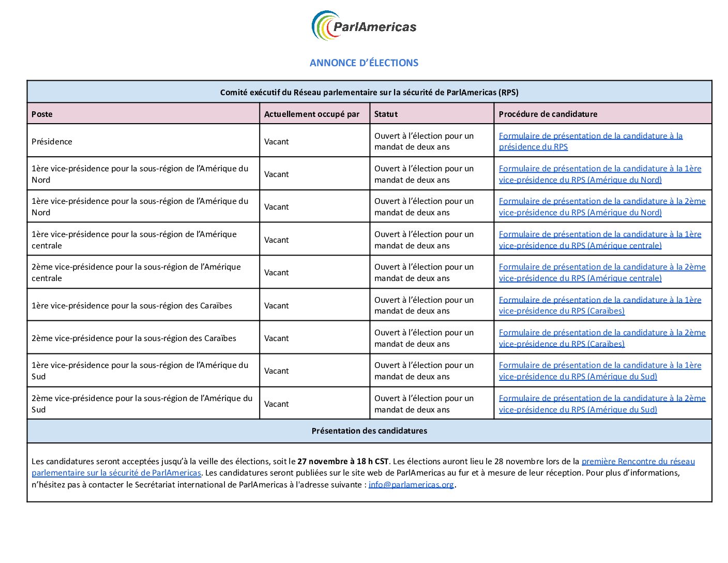Screen dimensions: 728x563
Task: Click the bold 27 novembre à 18 h CST text
Action: 343,462
